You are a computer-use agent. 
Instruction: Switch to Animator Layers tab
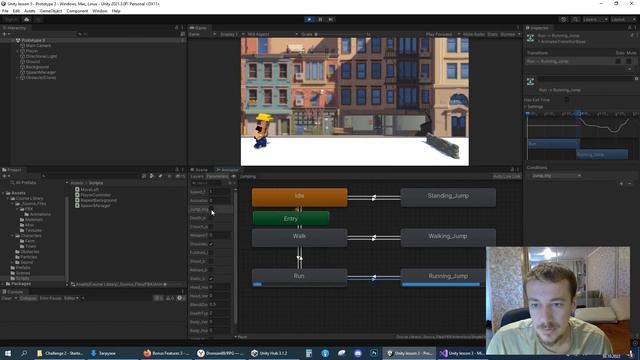click(197, 176)
